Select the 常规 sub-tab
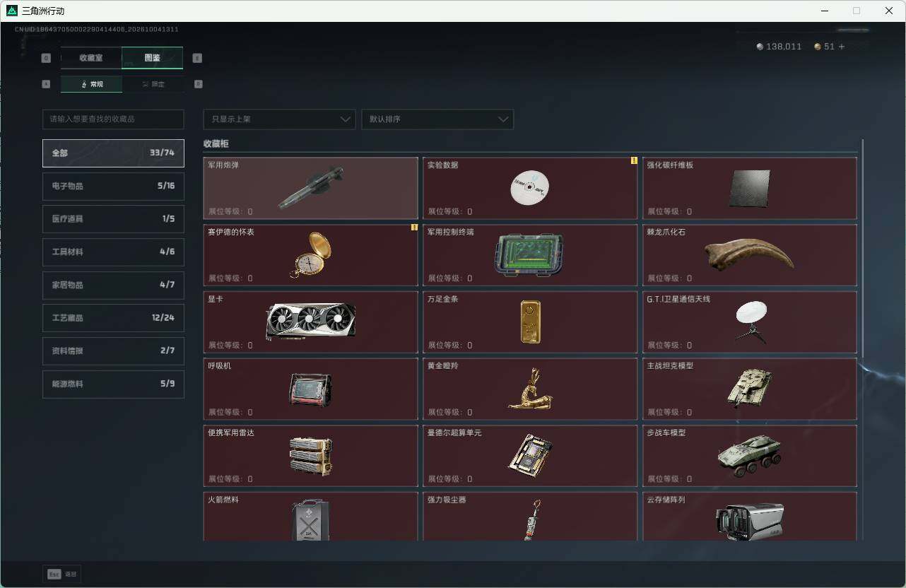This screenshot has width=906, height=588. coord(91,84)
